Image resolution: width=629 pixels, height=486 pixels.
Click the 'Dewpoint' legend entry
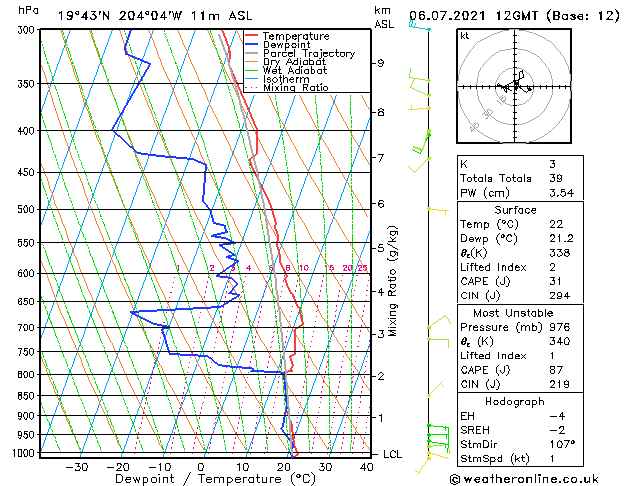(x=286, y=45)
